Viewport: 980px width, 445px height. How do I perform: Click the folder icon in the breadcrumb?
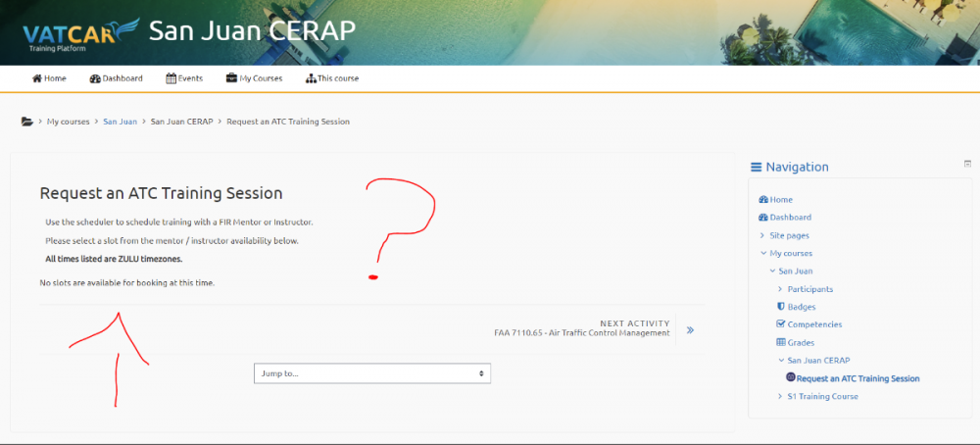(26, 122)
